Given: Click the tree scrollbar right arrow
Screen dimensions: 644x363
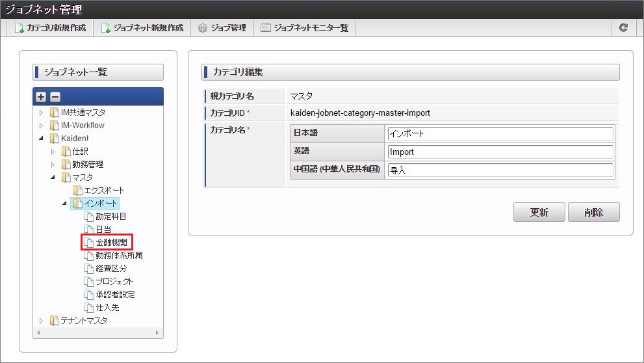Looking at the screenshot, I should point(157,332).
